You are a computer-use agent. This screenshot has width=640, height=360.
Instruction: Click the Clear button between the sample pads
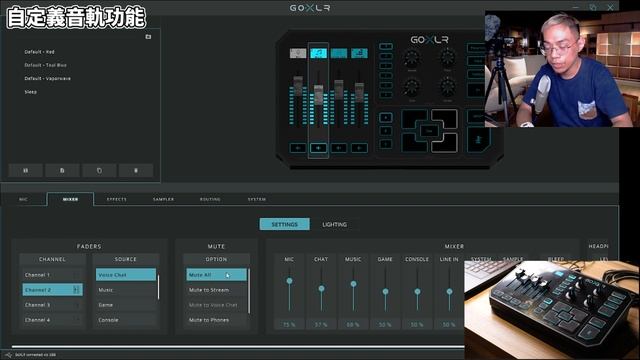click(429, 131)
